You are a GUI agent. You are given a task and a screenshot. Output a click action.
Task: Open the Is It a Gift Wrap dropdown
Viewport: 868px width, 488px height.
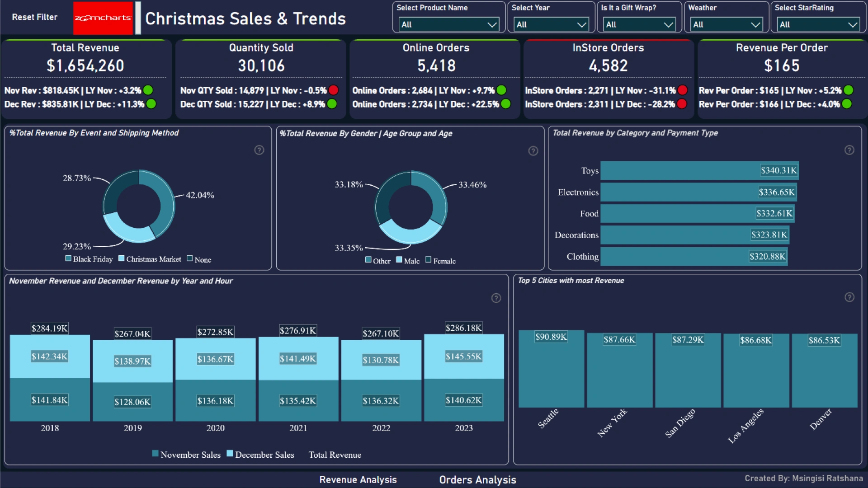click(639, 24)
